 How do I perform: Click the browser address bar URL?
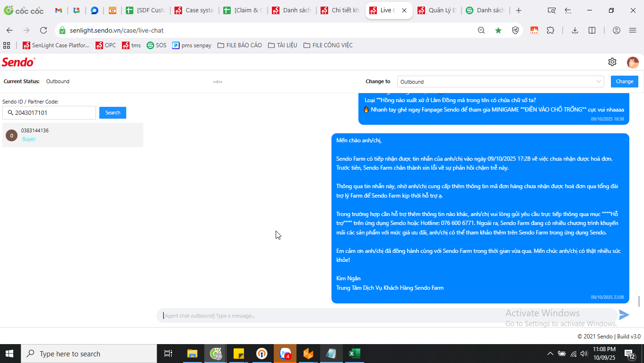click(x=117, y=30)
